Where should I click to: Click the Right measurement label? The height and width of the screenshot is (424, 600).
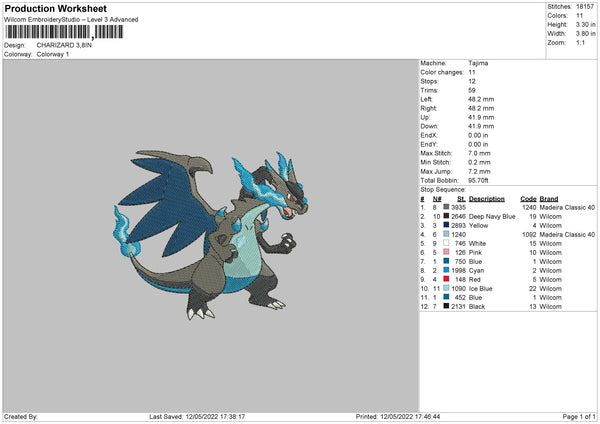pos(428,108)
